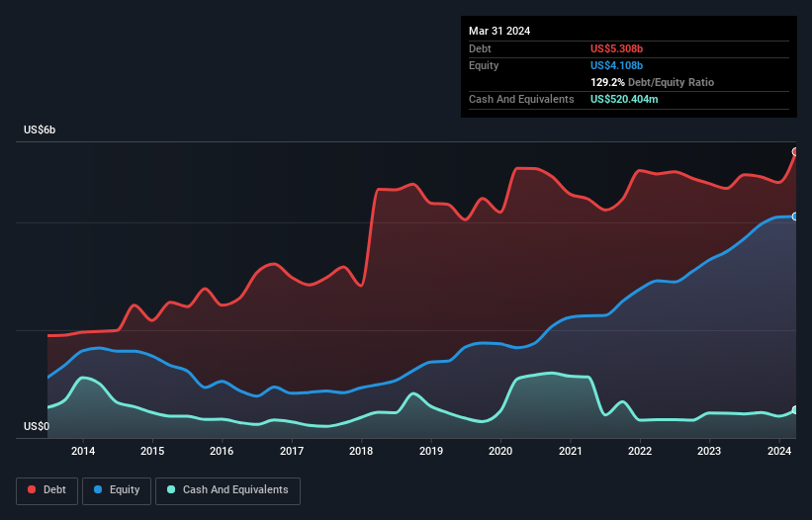Click the Debt label in tooltip
This screenshot has height=520, width=812.
point(480,48)
